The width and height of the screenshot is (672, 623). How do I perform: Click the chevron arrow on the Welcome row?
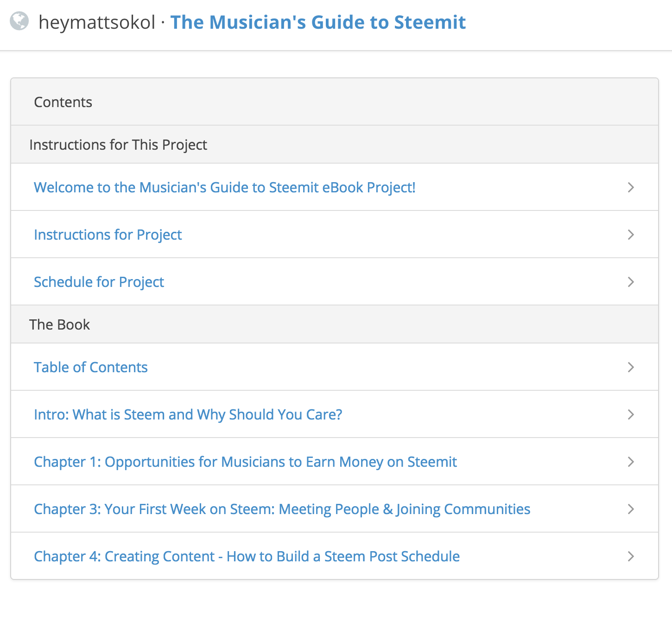pos(630,187)
